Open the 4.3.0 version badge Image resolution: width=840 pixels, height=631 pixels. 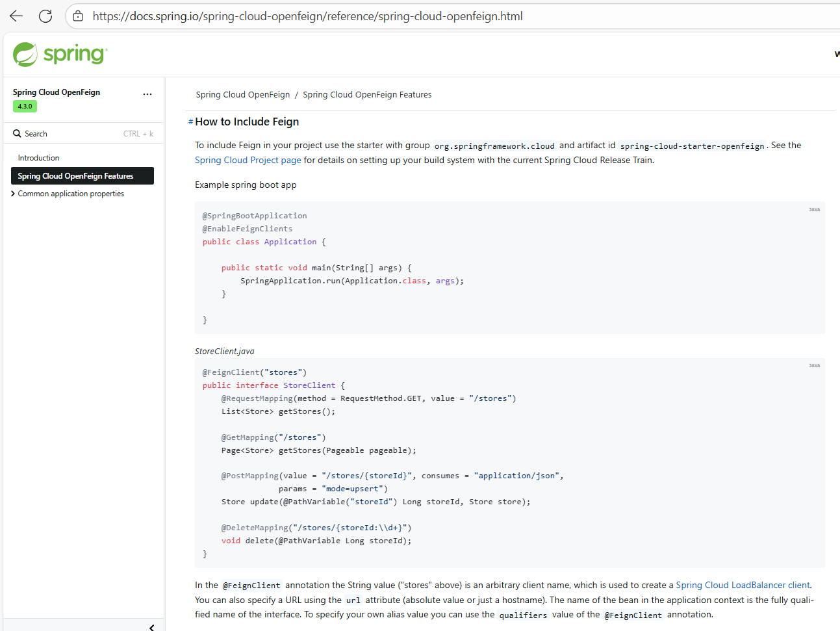tap(25, 107)
